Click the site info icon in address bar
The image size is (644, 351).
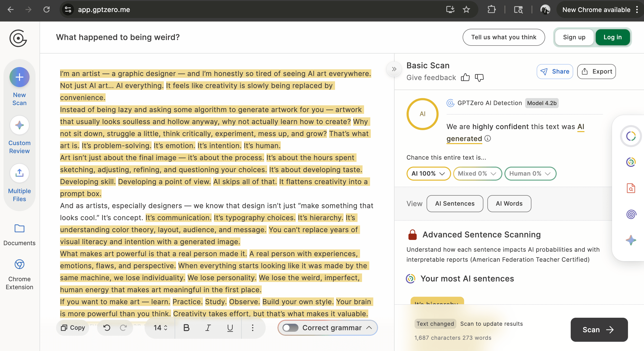click(x=68, y=10)
